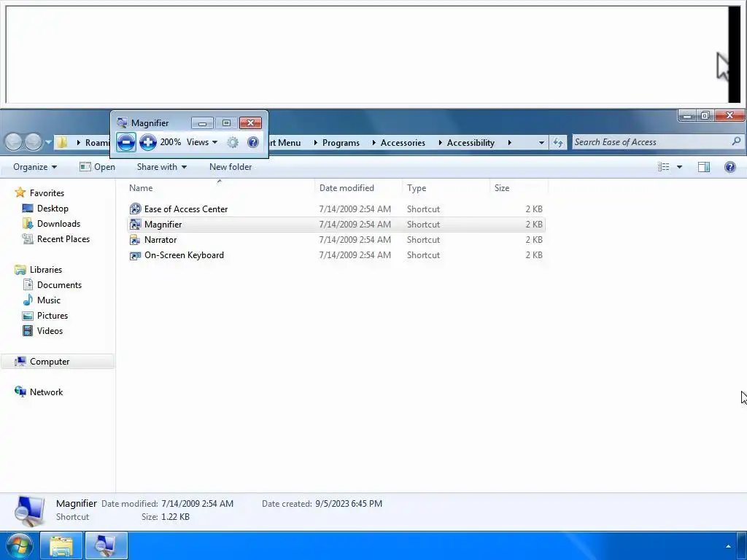The height and width of the screenshot is (560, 747).
Task: Open the Organize menu
Action: [x=35, y=167]
